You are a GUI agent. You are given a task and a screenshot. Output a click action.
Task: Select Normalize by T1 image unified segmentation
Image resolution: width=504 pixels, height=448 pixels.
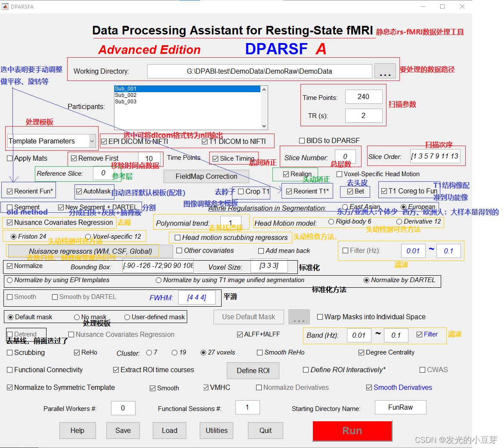click(x=158, y=280)
